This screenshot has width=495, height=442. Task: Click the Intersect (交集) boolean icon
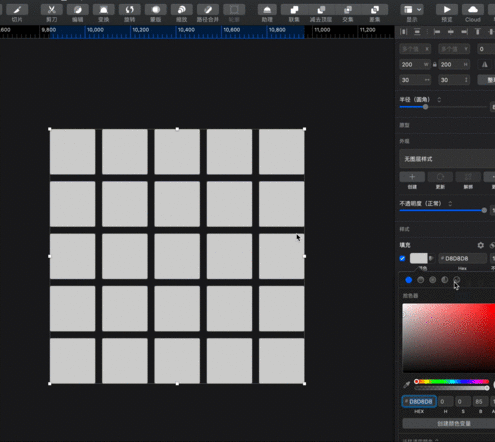[348, 10]
